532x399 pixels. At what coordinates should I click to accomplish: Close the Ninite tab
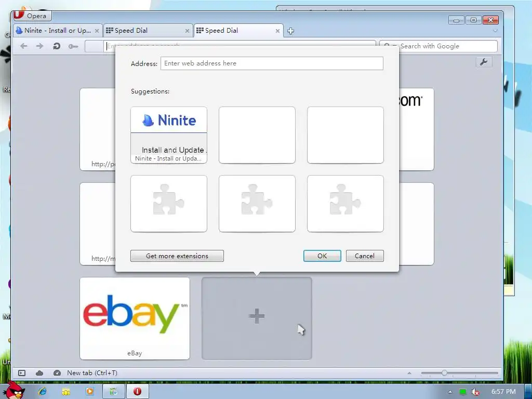click(x=97, y=31)
